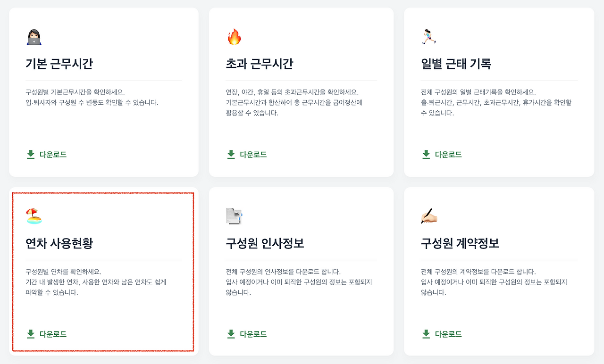Download the 구성원 인사정보 file
This screenshot has height=364, width=604.
253,334
